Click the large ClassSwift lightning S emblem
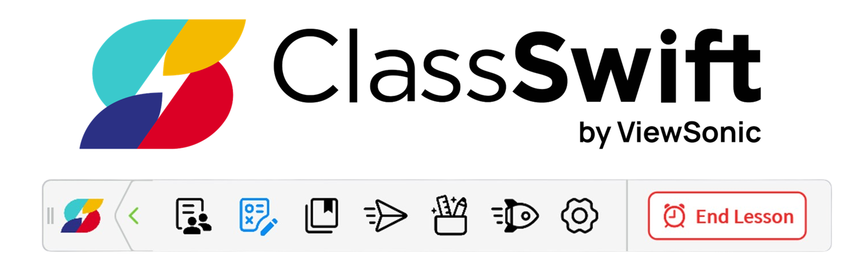The image size is (868, 274). (163, 84)
